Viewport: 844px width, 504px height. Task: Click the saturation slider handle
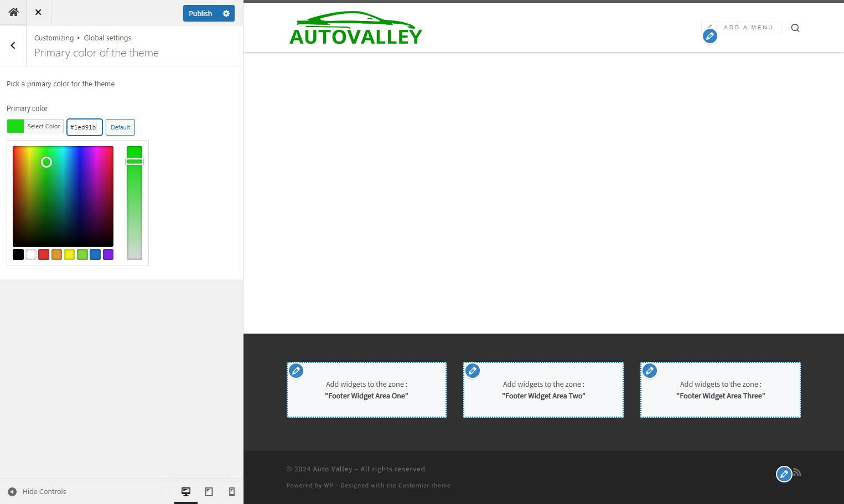pos(134,162)
